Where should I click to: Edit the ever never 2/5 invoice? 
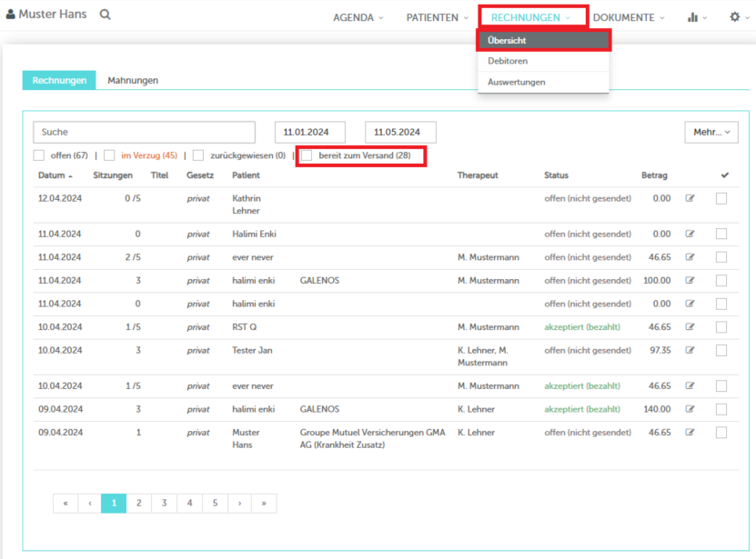(x=690, y=257)
